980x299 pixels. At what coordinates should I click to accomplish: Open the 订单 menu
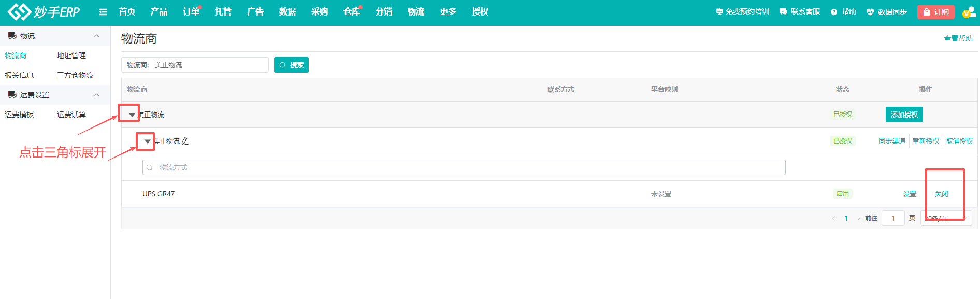[191, 11]
